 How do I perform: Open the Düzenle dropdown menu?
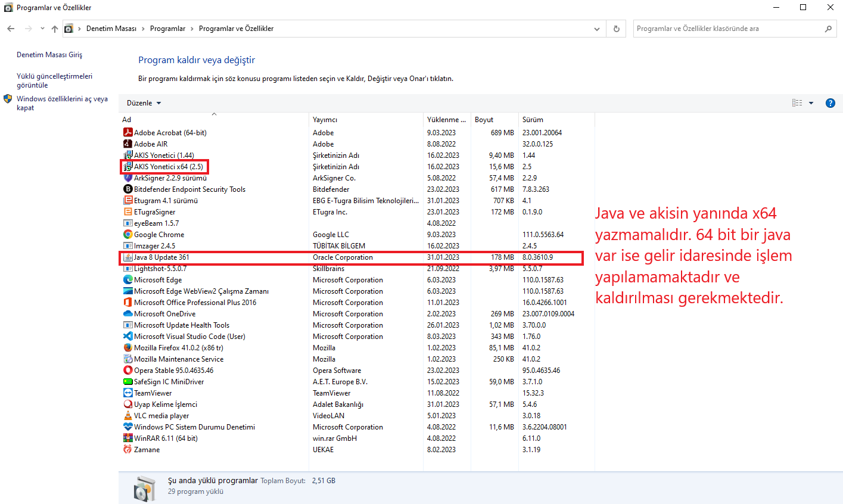(x=144, y=103)
